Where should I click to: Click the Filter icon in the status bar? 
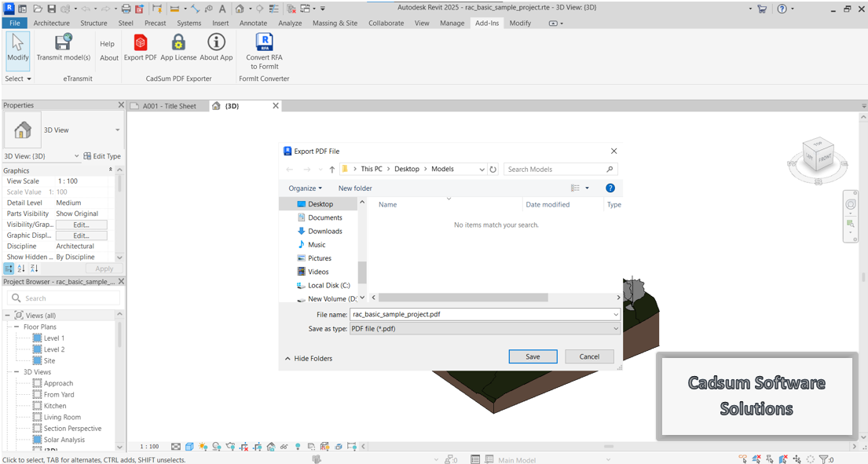[826, 459]
